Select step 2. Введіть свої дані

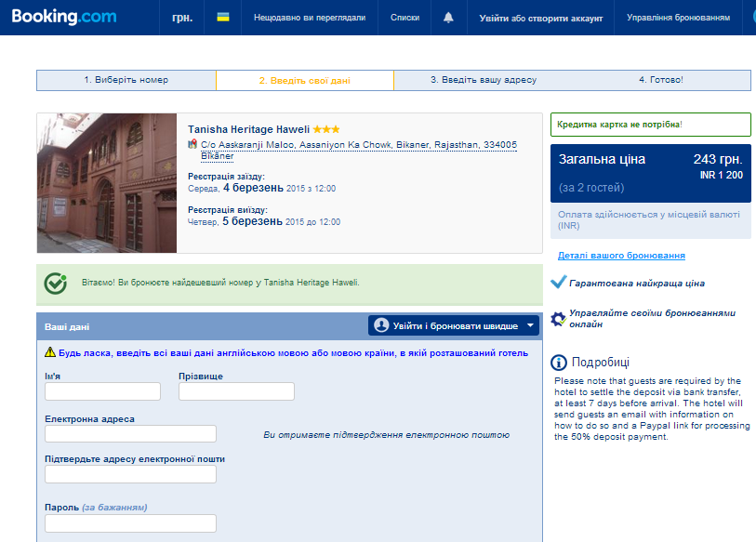305,81
